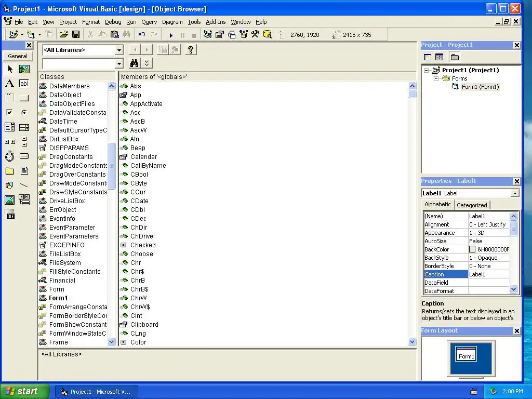The width and height of the screenshot is (532, 399).
Task: Select the DateTime class in list
Action: coord(63,122)
